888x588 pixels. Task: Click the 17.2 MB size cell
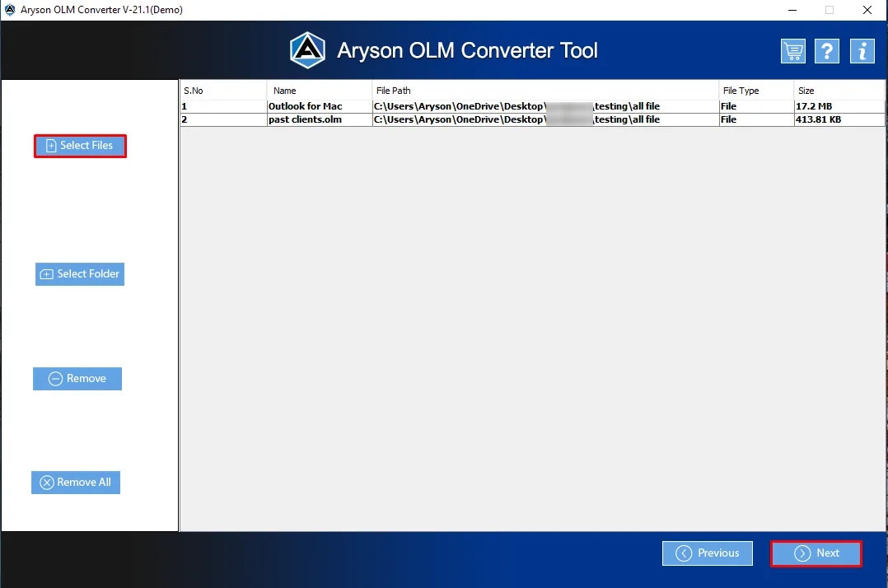839,106
